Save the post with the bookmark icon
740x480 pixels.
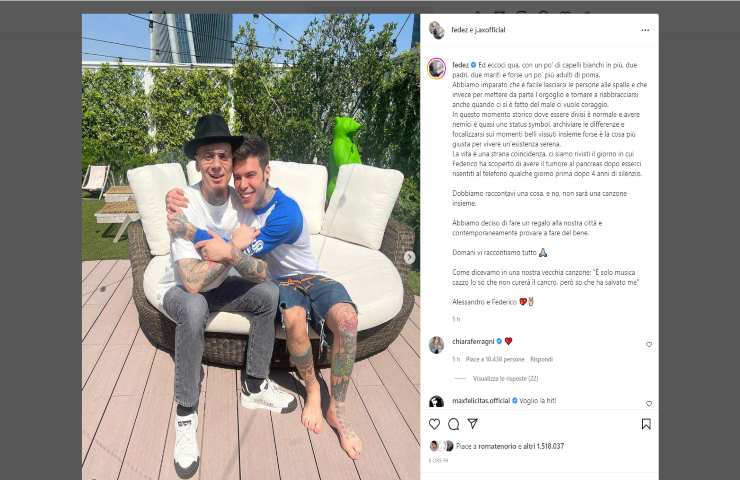tap(646, 424)
